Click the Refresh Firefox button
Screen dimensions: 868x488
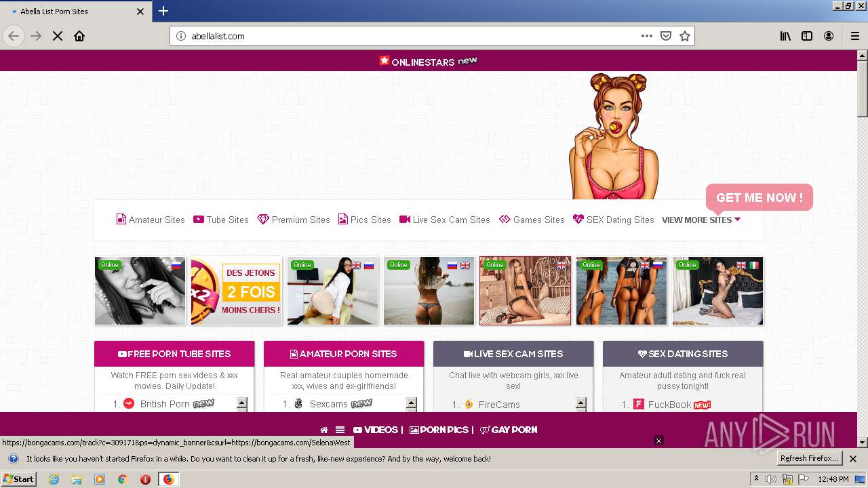[x=810, y=459]
